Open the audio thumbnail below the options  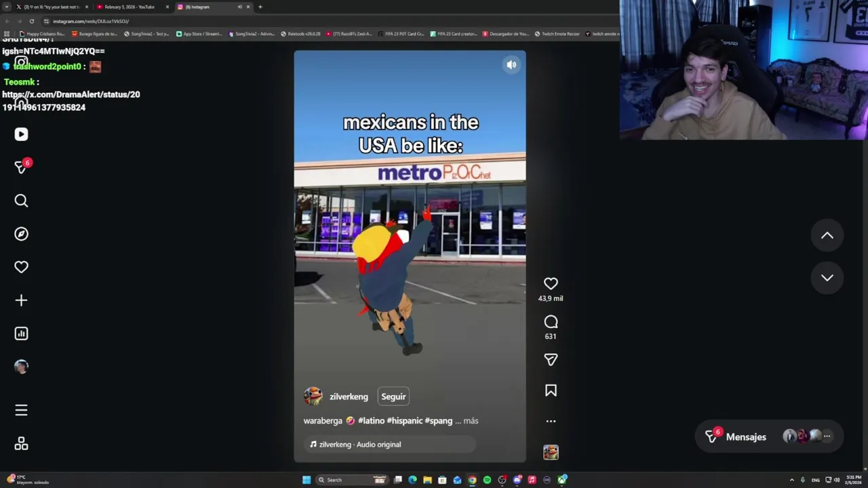[x=551, y=452]
